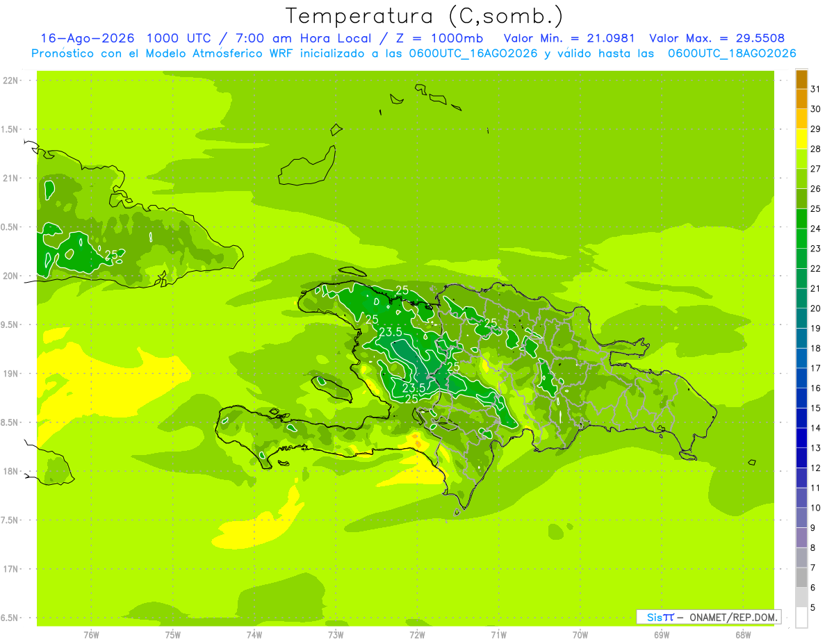Click the '68W' longitude axis label
The image size is (834, 644).
pos(743,635)
